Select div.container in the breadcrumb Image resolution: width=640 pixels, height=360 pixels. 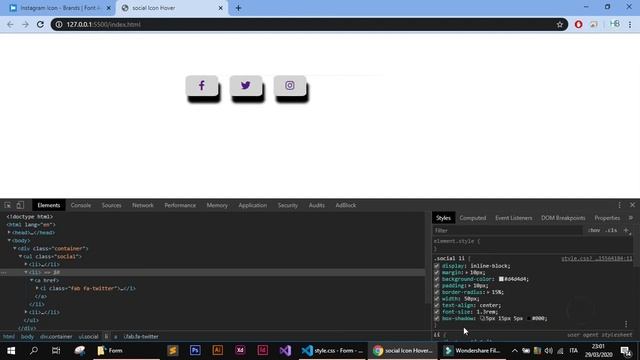[x=56, y=337]
